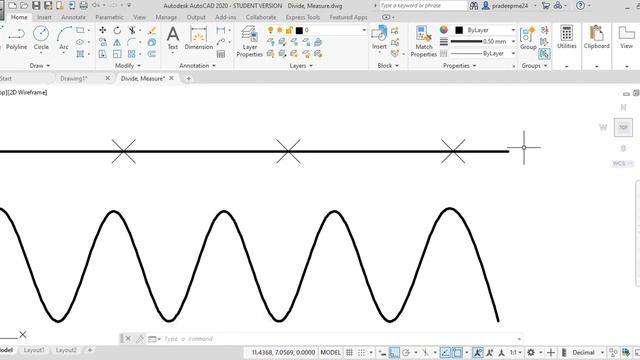Switch to the Drawing1 file tab
640x360 pixels.
tap(74, 78)
